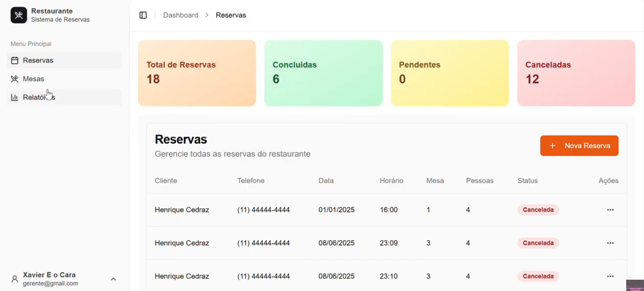Click Cancelada badge in the 23:09 row
Screen dimensions: 644x291
point(538,243)
